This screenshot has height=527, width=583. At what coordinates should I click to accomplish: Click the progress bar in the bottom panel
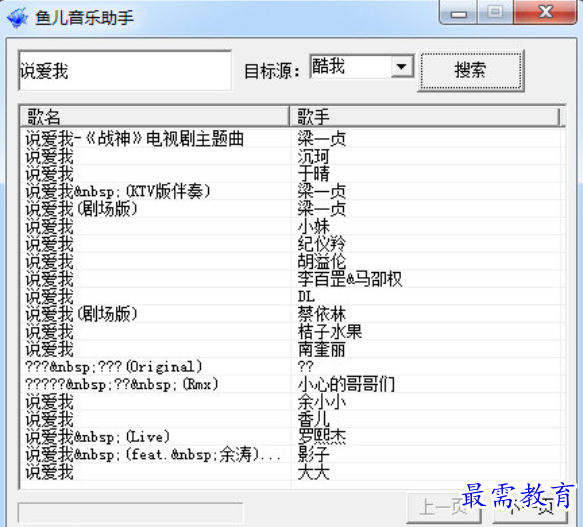131,513
